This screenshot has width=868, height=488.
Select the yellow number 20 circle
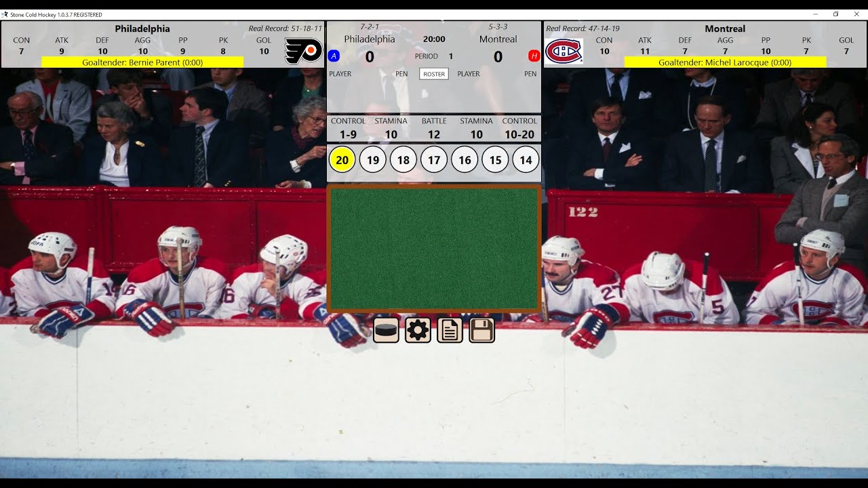tap(342, 160)
